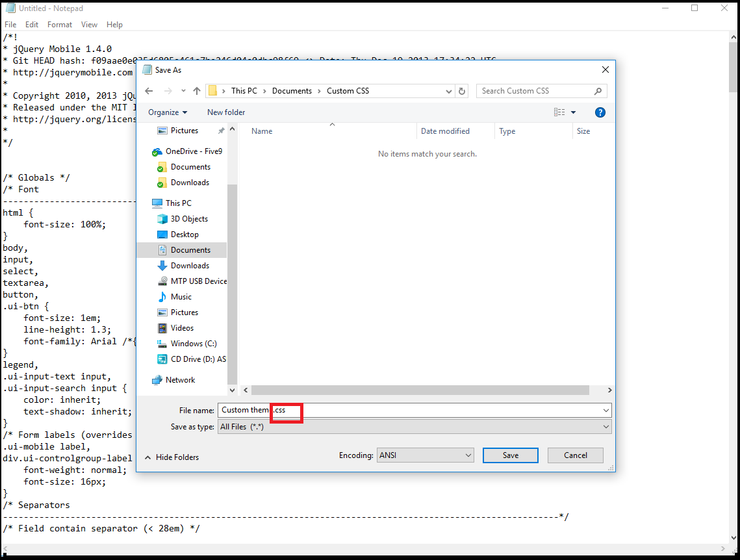Cancel the Save As dialog
This screenshot has width=740, height=560.
coord(575,455)
